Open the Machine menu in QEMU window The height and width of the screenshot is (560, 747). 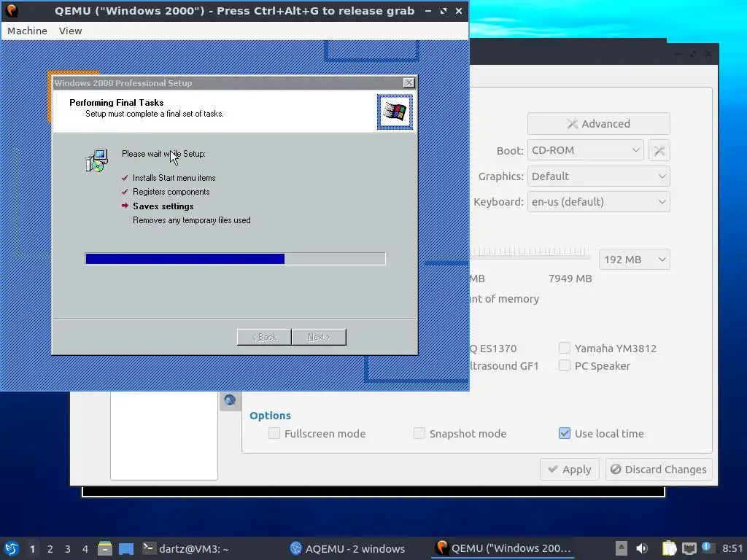(x=27, y=31)
